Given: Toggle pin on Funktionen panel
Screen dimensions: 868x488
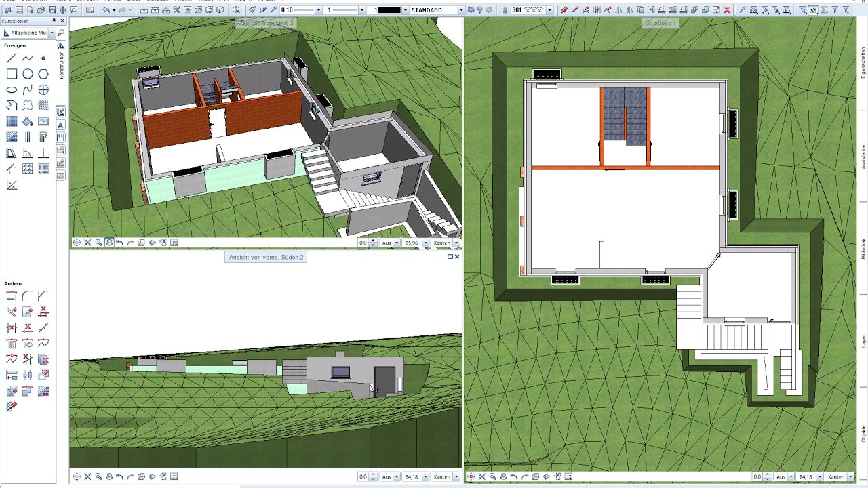Looking at the screenshot, I should click(54, 21).
